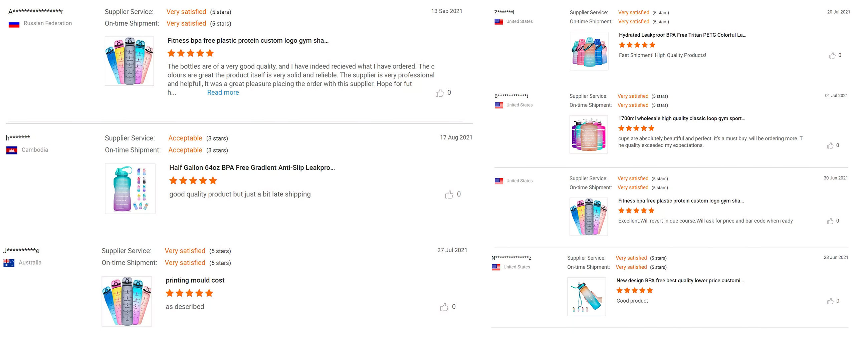
Task: Like the Russian Federation buyer's review
Action: [x=439, y=93]
